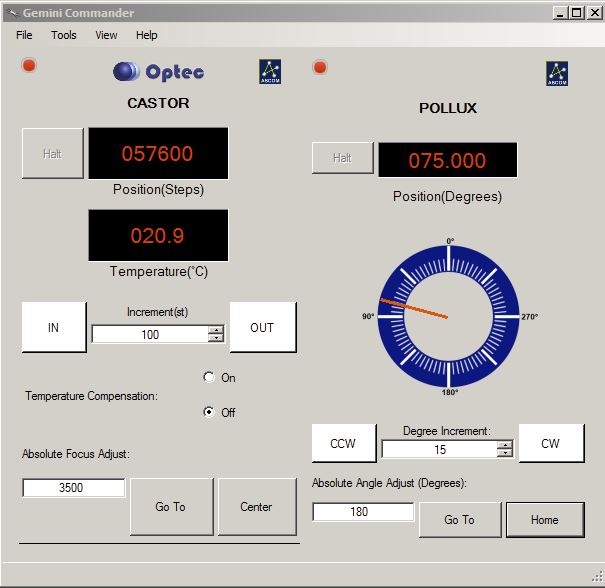The height and width of the screenshot is (588, 605).
Task: Click the CASTOR heading
Action: (158, 103)
